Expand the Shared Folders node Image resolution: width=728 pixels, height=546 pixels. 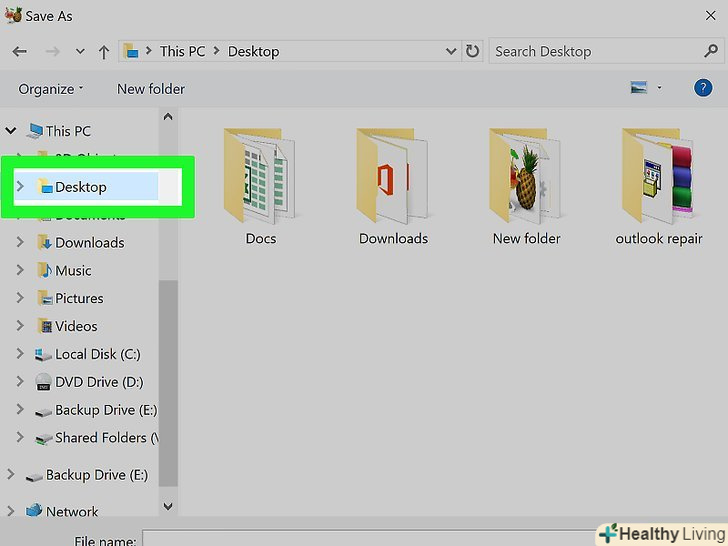pyautogui.click(x=20, y=437)
